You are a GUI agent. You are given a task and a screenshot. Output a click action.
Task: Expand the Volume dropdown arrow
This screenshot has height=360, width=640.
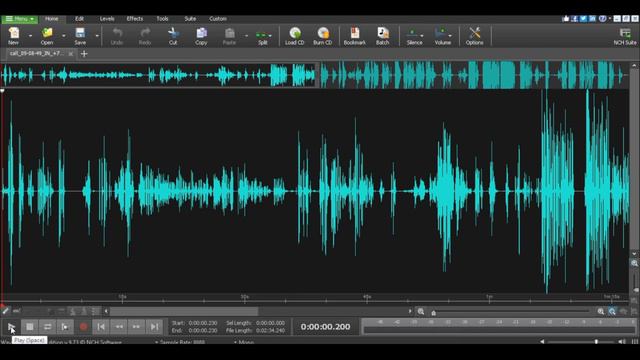(450, 36)
